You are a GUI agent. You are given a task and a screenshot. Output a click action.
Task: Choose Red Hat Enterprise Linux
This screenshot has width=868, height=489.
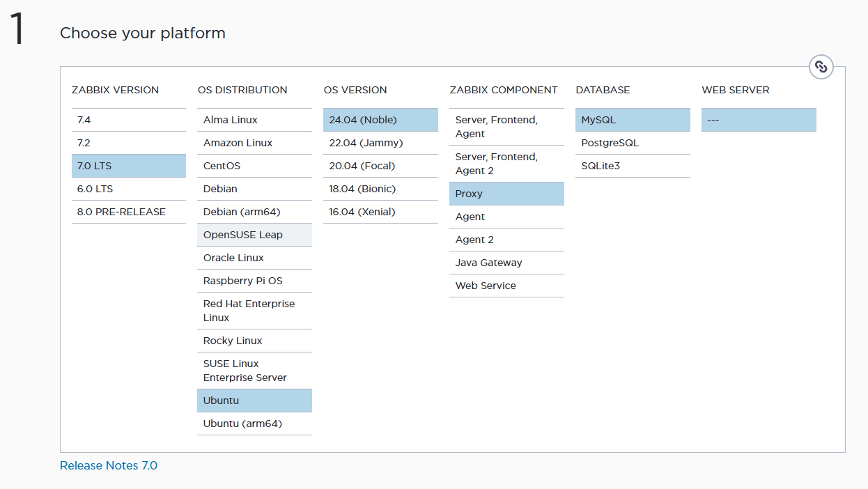pyautogui.click(x=254, y=311)
